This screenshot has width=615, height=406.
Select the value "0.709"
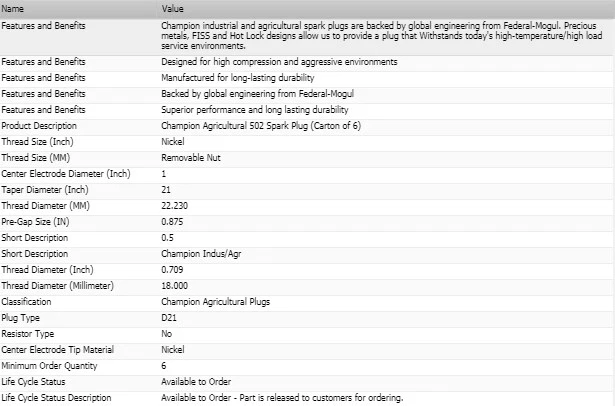[172, 270]
